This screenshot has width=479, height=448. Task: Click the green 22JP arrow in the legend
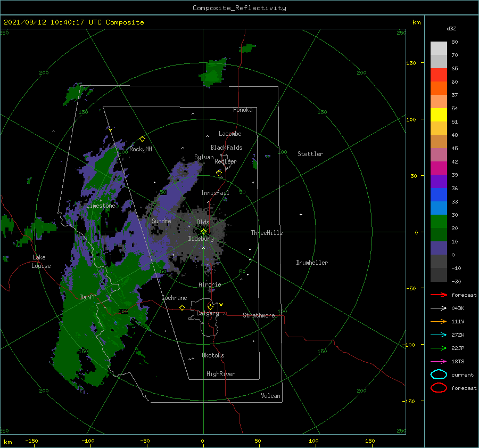(439, 348)
